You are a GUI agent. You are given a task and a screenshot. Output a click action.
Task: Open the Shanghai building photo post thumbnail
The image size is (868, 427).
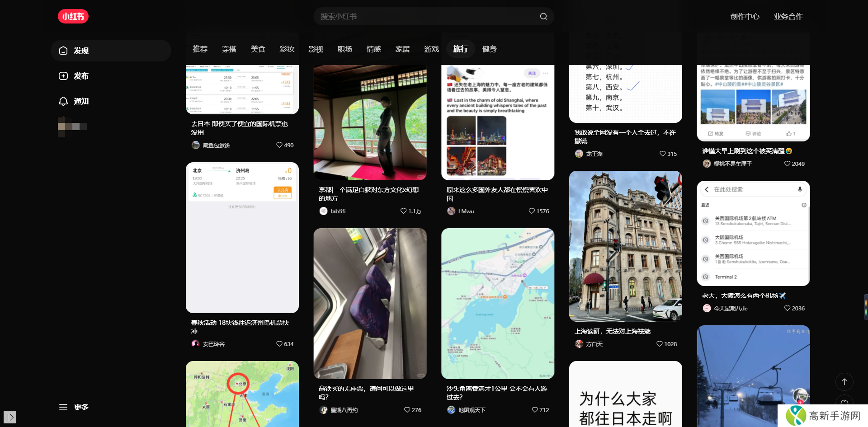pyautogui.click(x=625, y=246)
